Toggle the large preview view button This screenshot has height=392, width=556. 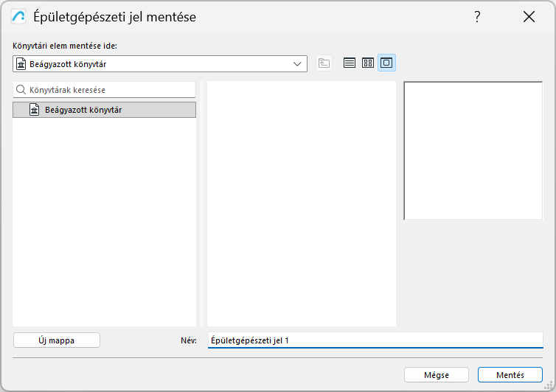point(386,63)
